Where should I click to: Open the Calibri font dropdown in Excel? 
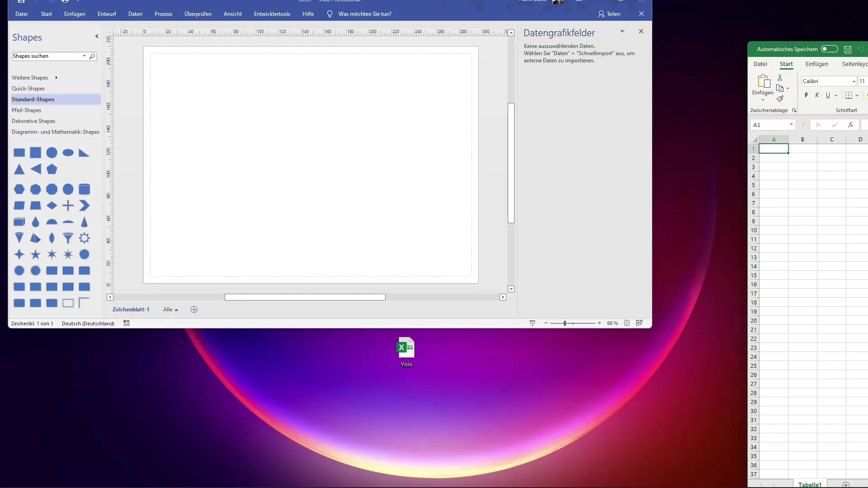click(854, 81)
